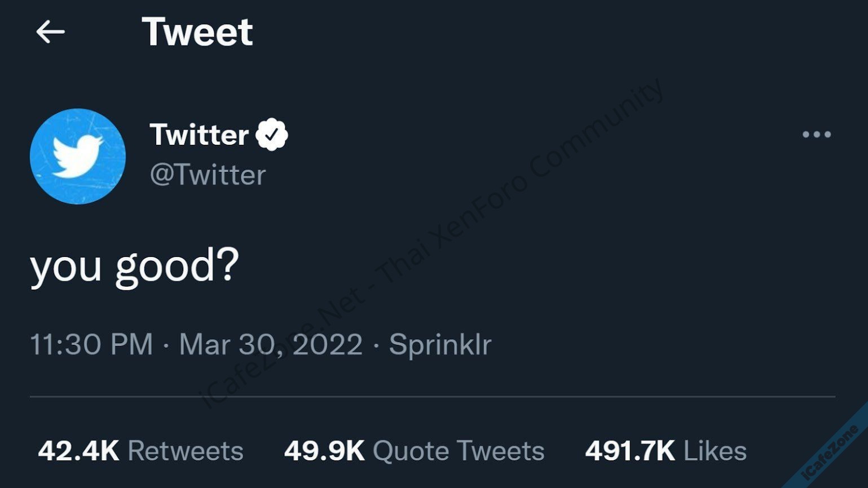Viewport: 868px width, 488px height.
Task: View the 42.4K retweets count
Action: [x=78, y=451]
